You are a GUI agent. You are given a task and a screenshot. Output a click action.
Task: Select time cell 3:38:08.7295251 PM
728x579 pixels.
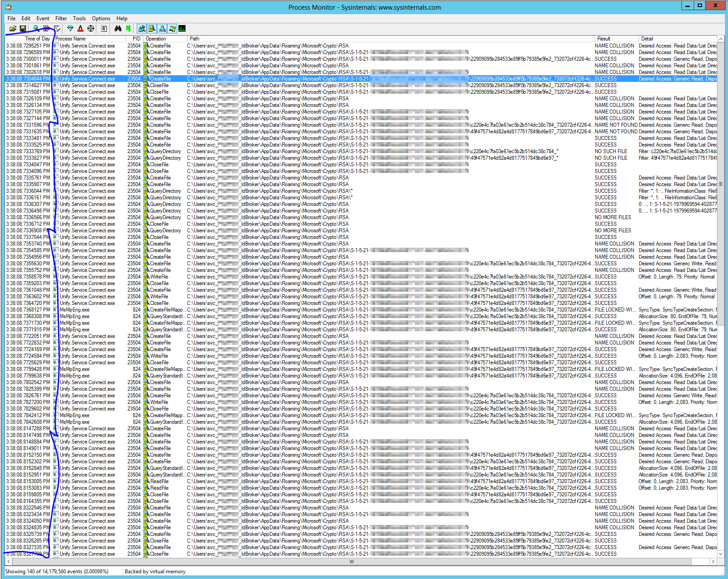tap(28, 46)
